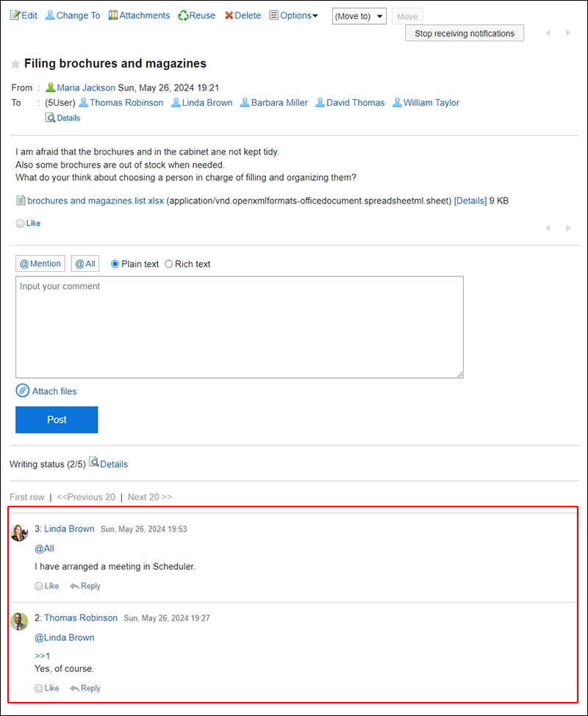Click the @All button
The width and height of the screenshot is (588, 716).
(x=85, y=263)
